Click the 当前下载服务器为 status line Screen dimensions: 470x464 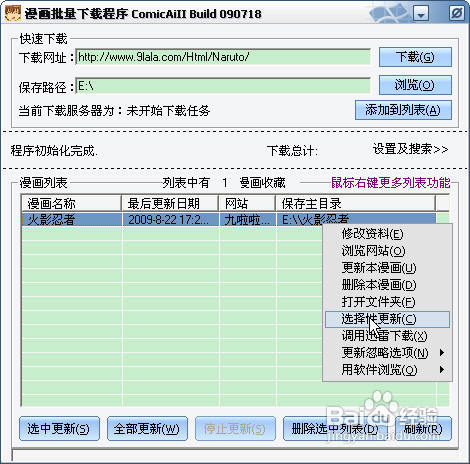point(114,111)
